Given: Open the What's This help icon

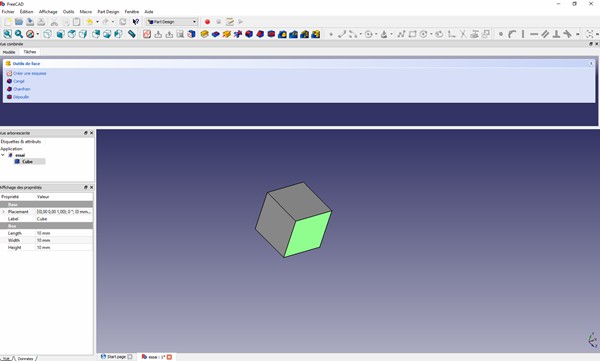Looking at the screenshot, I should (x=135, y=22).
